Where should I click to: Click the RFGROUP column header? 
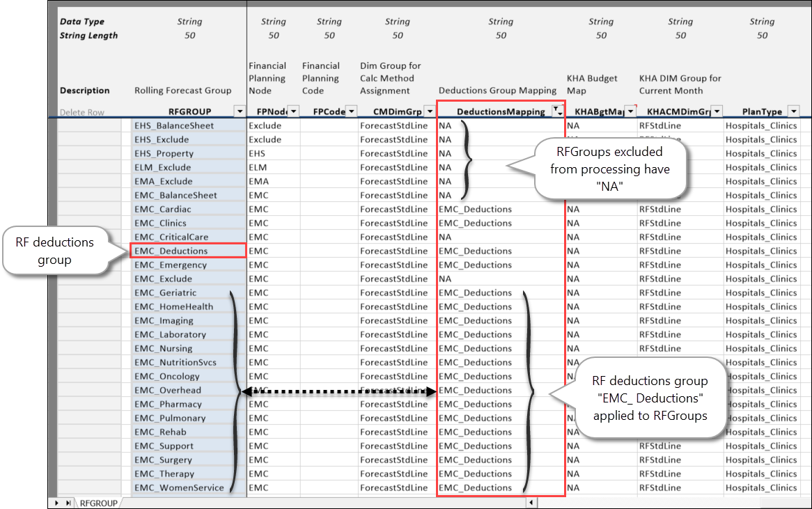(190, 112)
